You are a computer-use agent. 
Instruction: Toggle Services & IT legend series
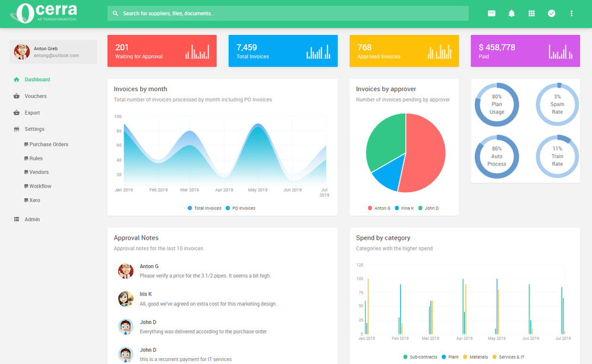508,357
